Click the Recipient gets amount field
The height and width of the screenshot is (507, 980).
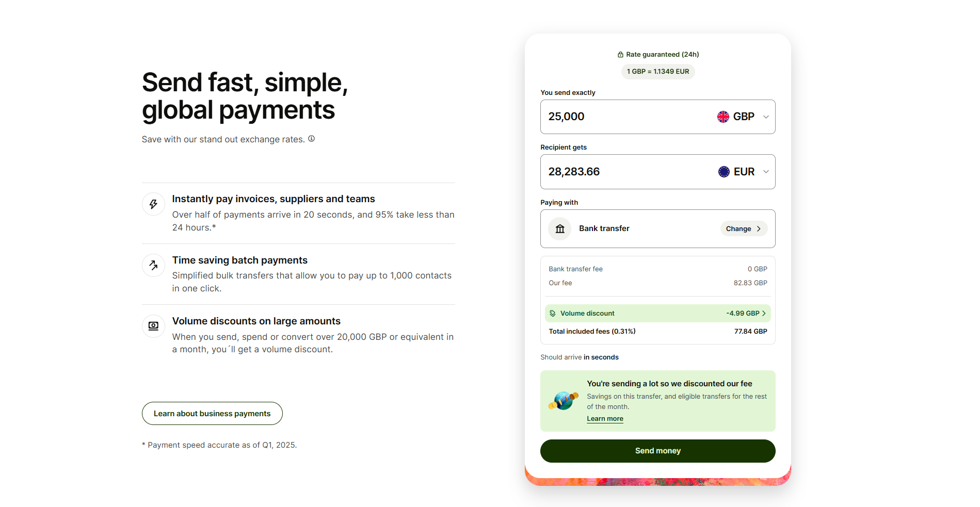(619, 172)
